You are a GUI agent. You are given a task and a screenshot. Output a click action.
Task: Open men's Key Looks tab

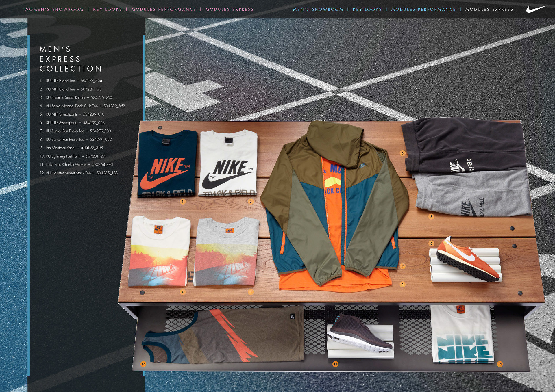367,9
